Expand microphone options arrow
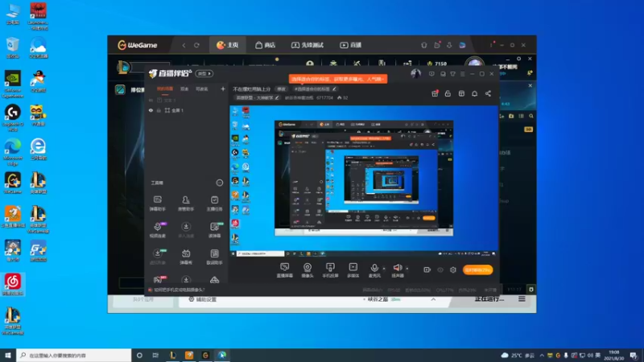644x362 pixels. 384,269
